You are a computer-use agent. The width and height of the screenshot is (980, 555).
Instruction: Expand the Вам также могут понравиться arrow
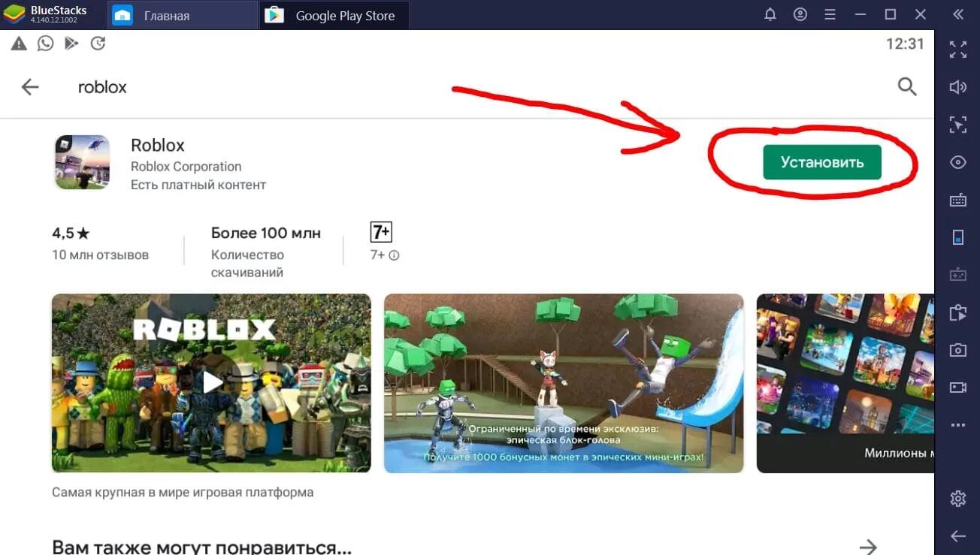[868, 546]
